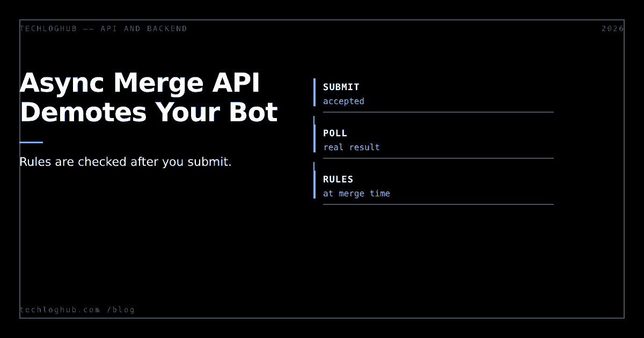Open the "techloghub.com /blog" footer text
This screenshot has height=338, width=644.
(77, 310)
